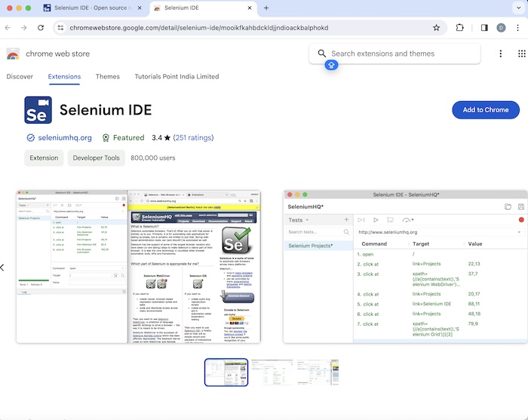The image size is (528, 420).
Task: Click the Selenium IDE title heading
Action: (106, 110)
